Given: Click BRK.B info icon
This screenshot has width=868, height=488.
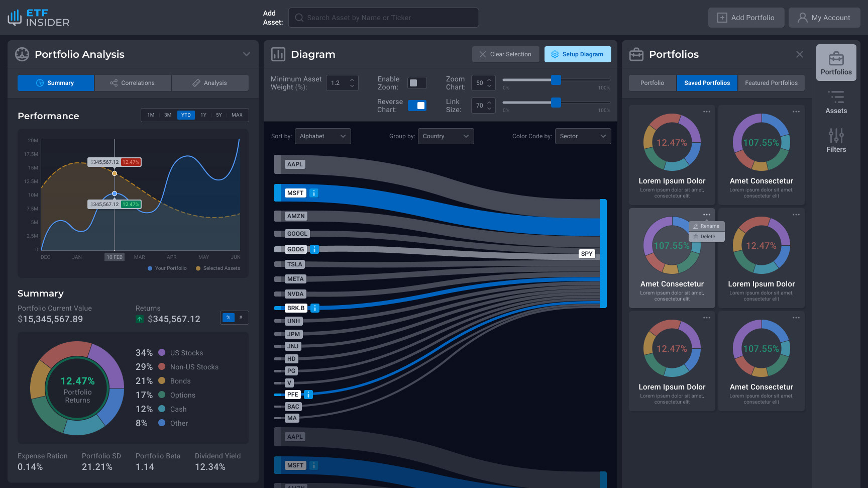Looking at the screenshot, I should point(314,308).
